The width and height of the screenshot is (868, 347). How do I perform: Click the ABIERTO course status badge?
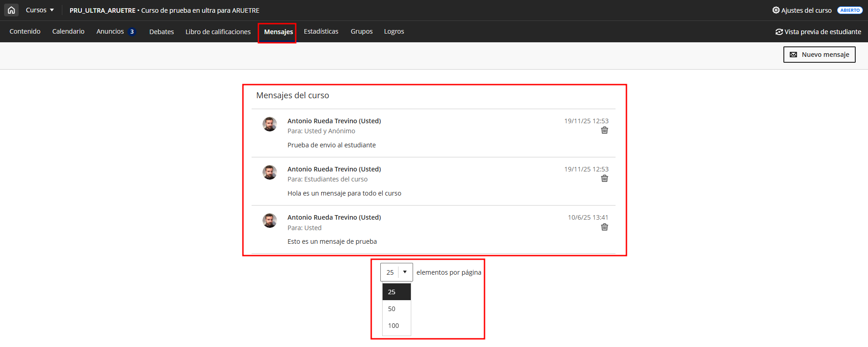[849, 10]
